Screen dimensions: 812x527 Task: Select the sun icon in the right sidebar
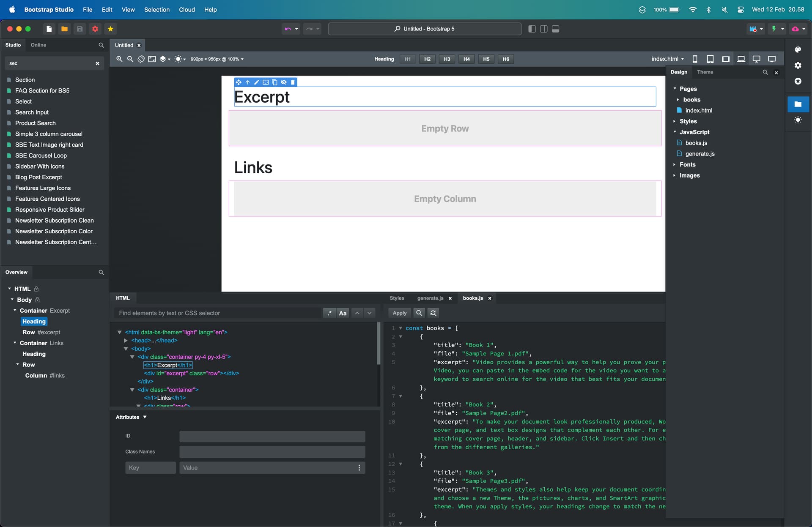point(798,120)
